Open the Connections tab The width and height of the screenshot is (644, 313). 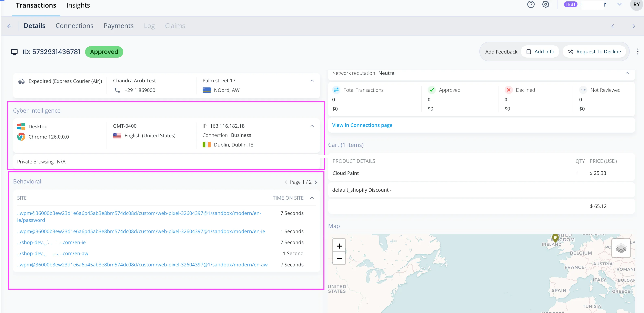point(74,26)
